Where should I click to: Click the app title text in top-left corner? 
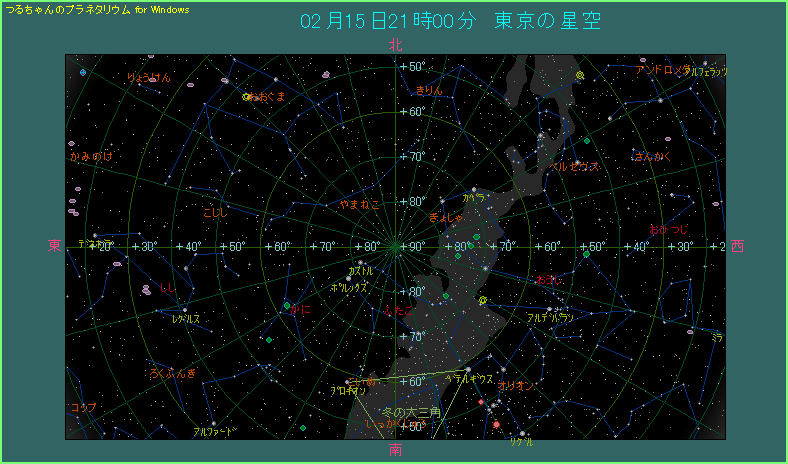(x=97, y=9)
